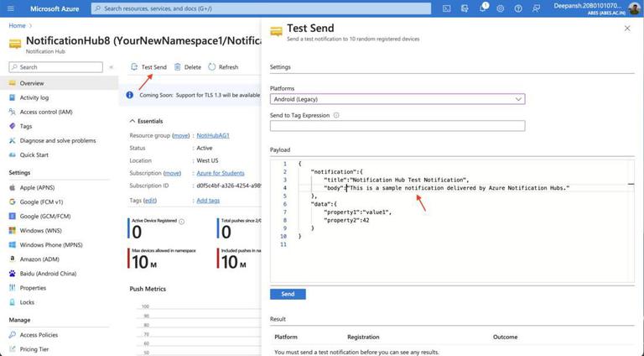
Task: Click the Outcome column header
Action: point(505,337)
